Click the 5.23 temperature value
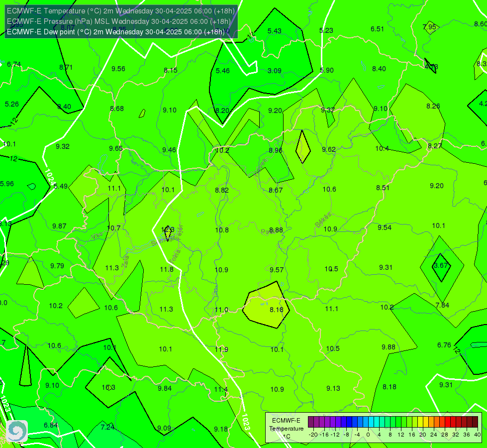487x448 pixels. [326, 30]
